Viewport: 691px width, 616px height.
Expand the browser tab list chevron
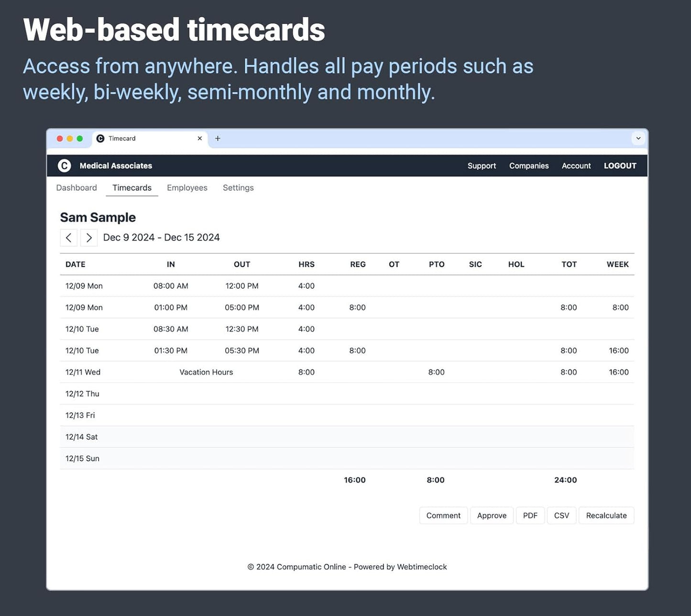[x=638, y=138]
